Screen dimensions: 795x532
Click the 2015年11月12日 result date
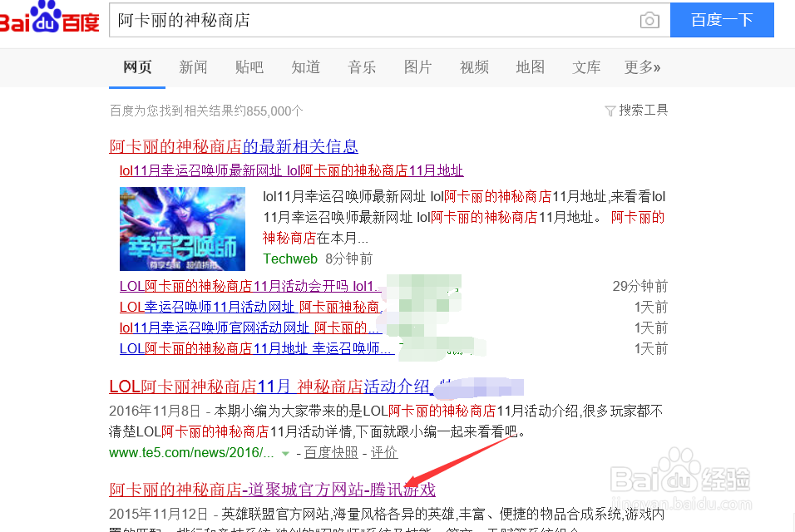pyautogui.click(x=158, y=515)
